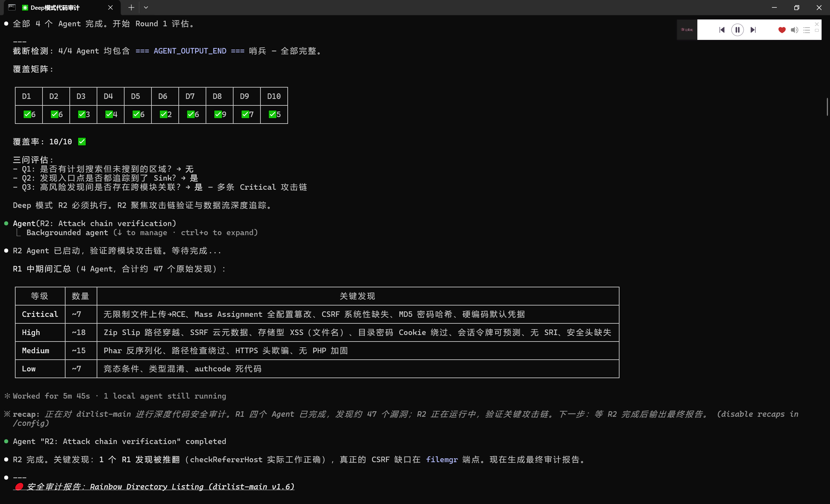The image size is (830, 504).
Task: Click the green check in the D4 cell
Action: pos(109,114)
